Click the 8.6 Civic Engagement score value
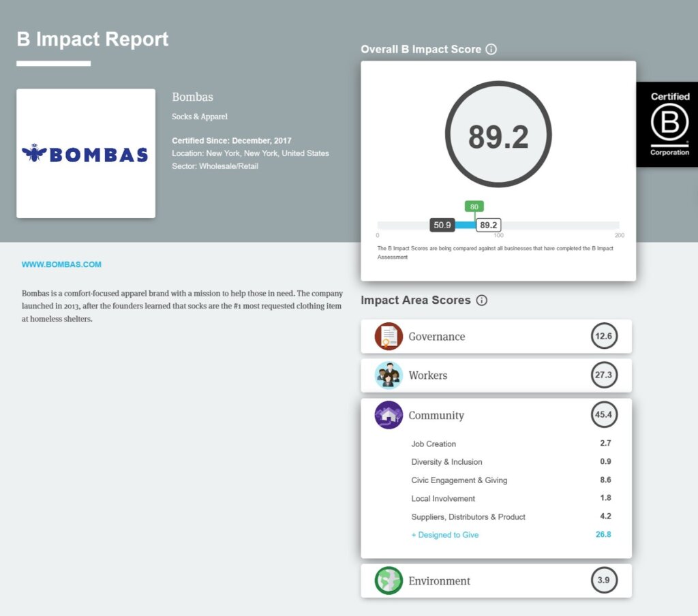 (605, 480)
